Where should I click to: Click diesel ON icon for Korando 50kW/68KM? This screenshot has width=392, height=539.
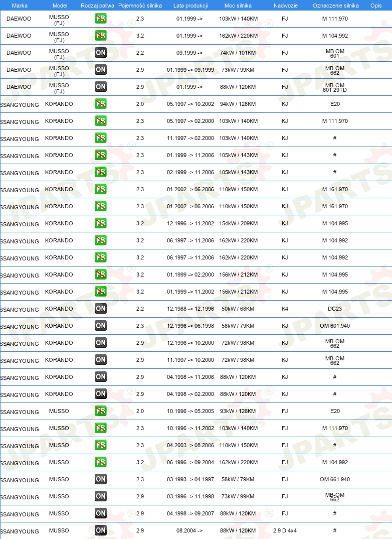tap(101, 308)
